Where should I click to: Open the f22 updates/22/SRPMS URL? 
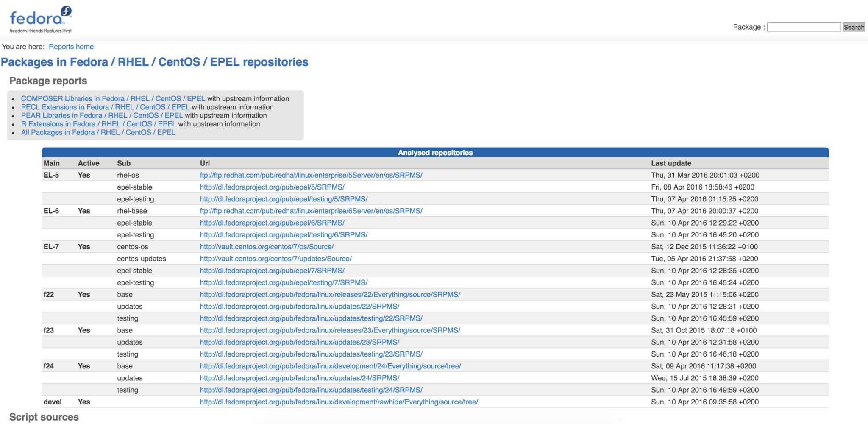coord(300,306)
